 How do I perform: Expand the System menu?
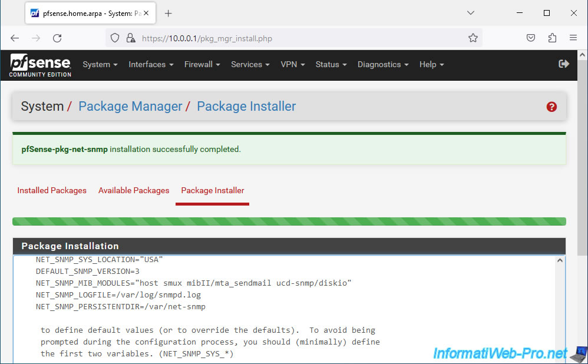pyautogui.click(x=100, y=64)
